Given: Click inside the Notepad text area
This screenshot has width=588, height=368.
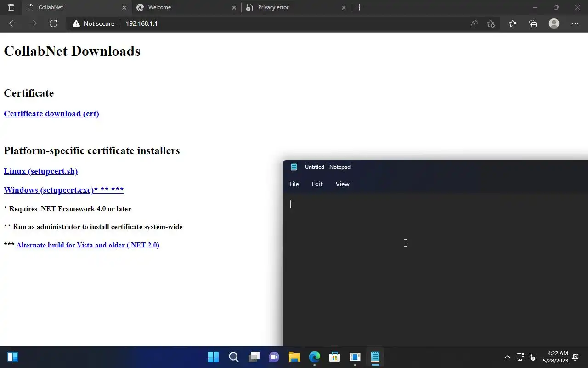Looking at the screenshot, I should (435, 270).
